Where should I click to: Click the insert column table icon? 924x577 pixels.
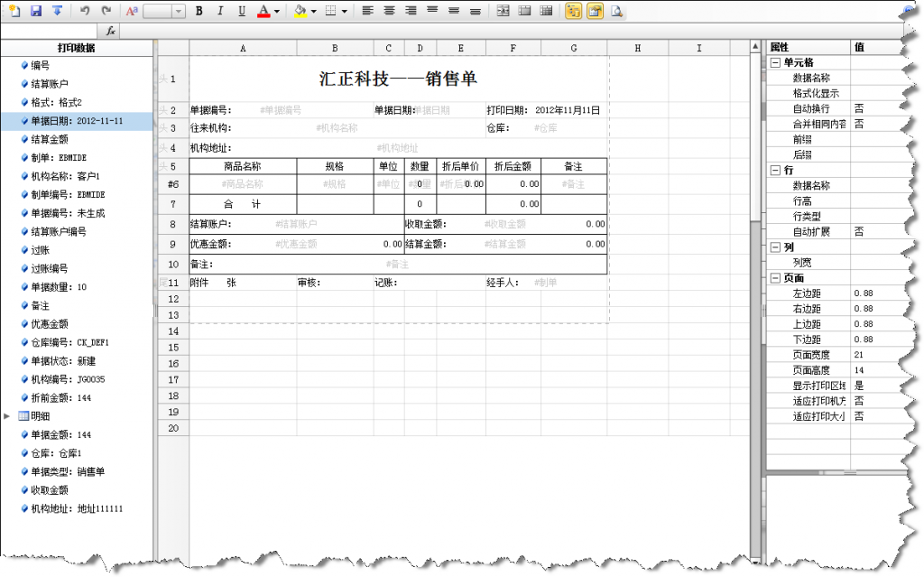click(524, 11)
